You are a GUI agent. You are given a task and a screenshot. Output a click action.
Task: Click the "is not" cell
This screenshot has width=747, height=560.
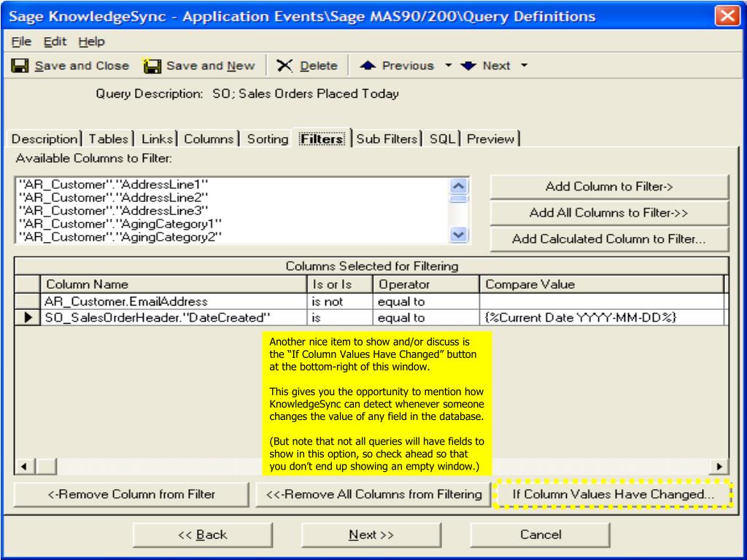pos(340,301)
